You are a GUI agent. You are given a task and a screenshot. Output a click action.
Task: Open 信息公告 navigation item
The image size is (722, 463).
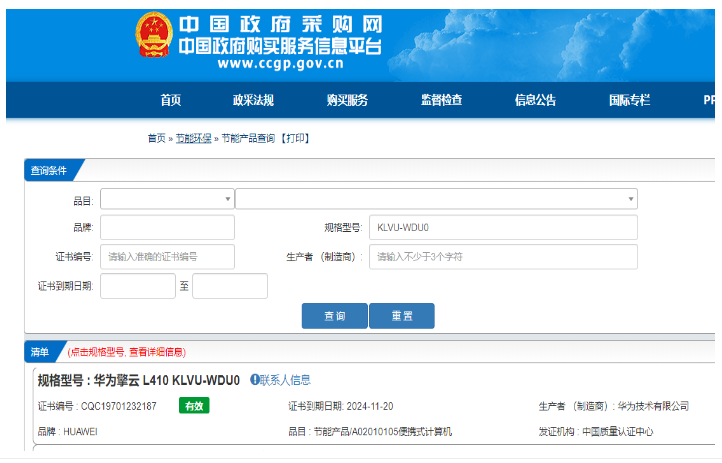[535, 100]
